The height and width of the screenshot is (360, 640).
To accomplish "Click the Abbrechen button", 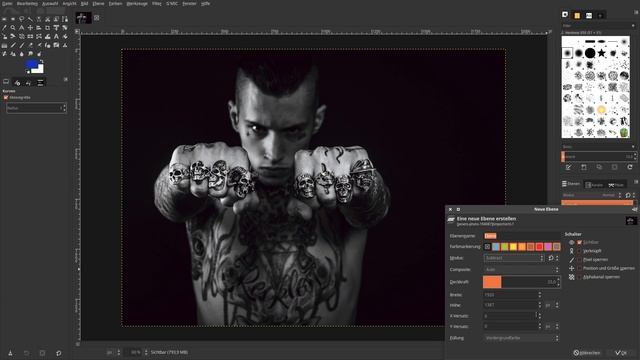I will (587, 353).
